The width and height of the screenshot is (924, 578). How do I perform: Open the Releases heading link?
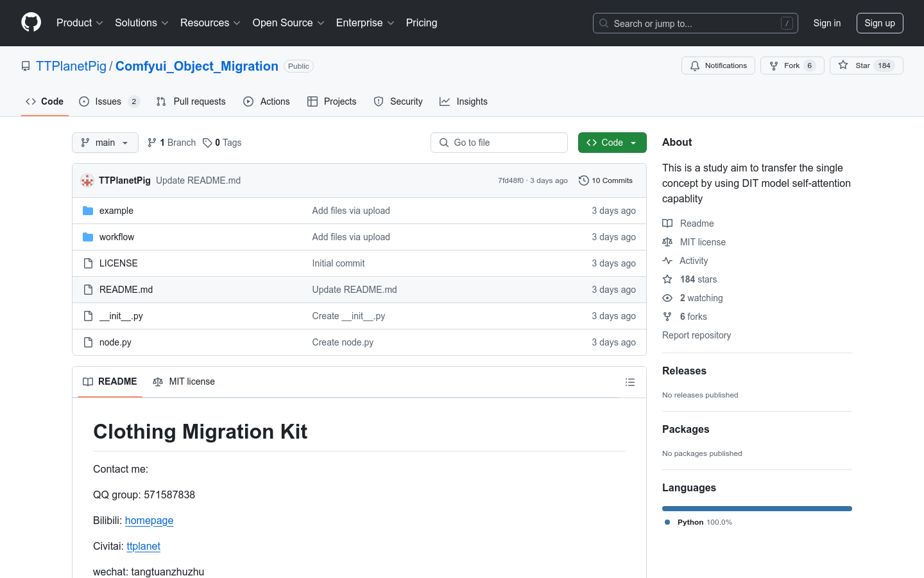(684, 371)
